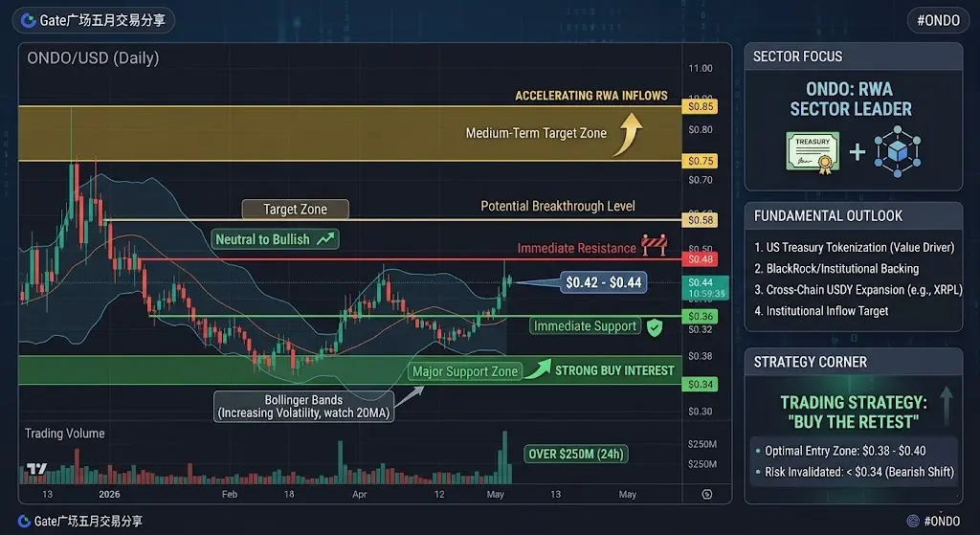Click the Feb label on the time axis
The height and width of the screenshot is (535, 980).
click(x=230, y=495)
